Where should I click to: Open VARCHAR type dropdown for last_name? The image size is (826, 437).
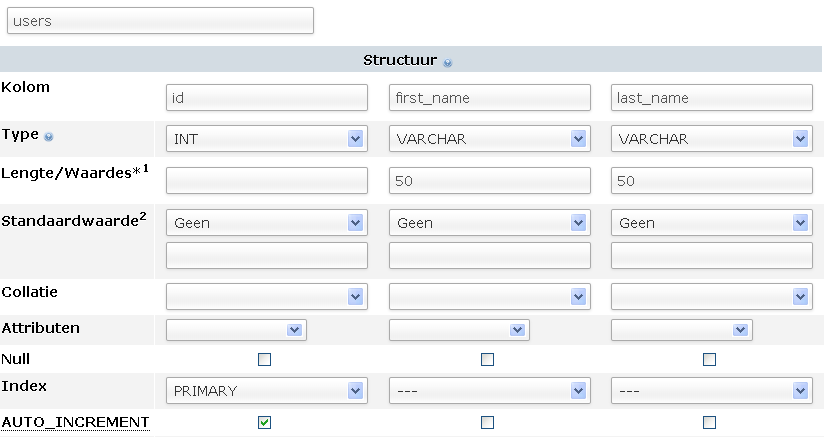[x=711, y=139]
